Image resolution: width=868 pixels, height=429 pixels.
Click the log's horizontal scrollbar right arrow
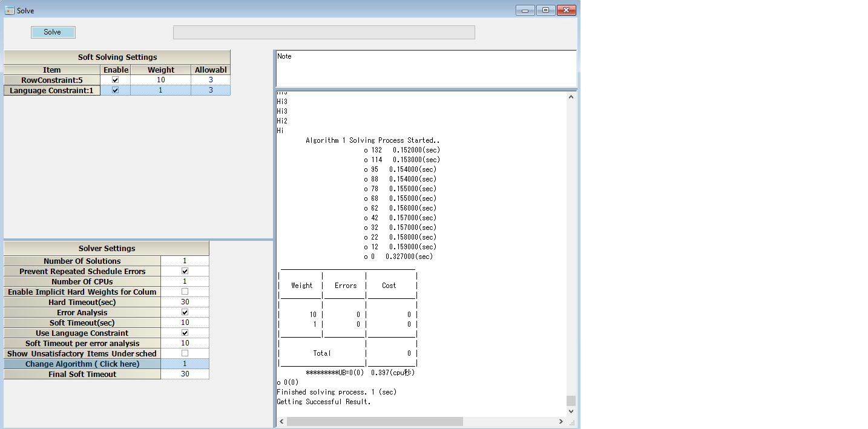pos(562,421)
